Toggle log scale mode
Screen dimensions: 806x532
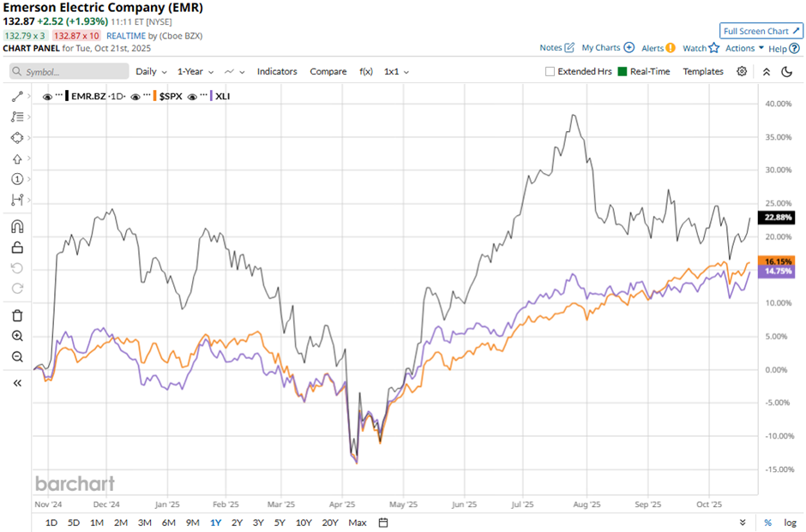point(790,523)
